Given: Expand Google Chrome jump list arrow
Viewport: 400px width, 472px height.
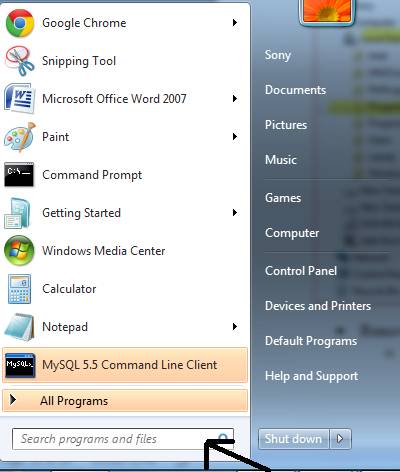Looking at the screenshot, I should (235, 23).
